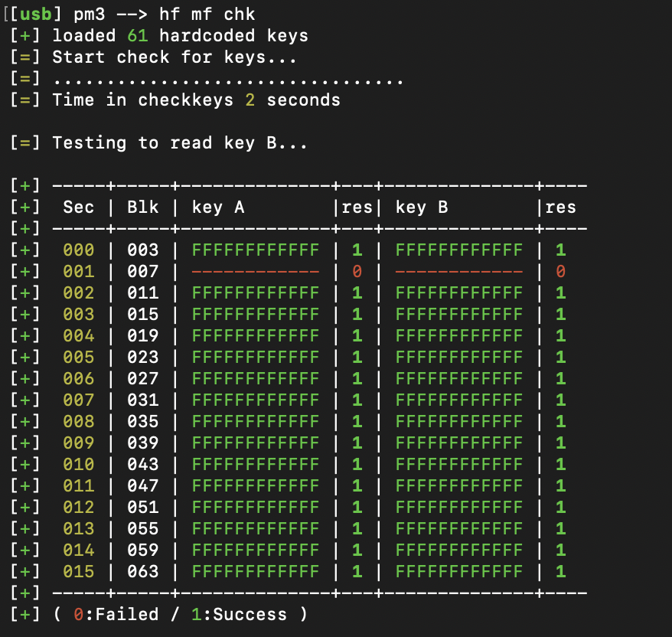The image size is (672, 637).
Task: Click key A value for sector 002
Action: point(255,293)
